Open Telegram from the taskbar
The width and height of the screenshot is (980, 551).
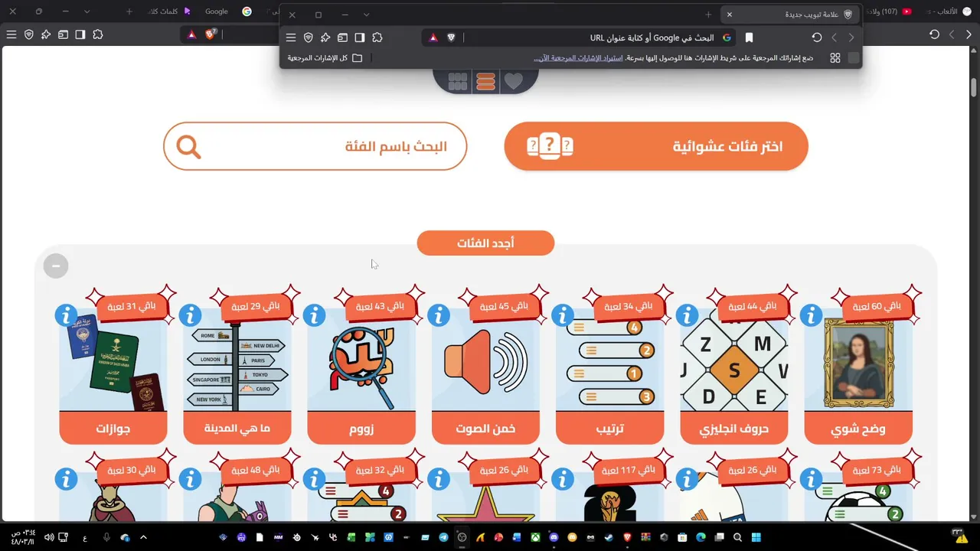pos(444,538)
